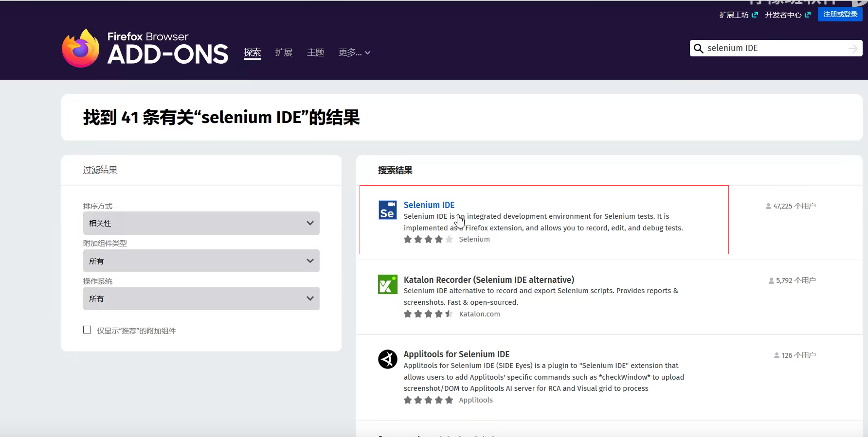Click the user icon next to 47,225 个用户

click(769, 206)
